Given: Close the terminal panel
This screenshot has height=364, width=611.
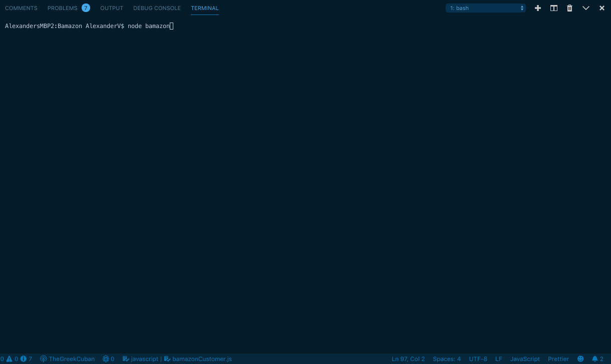Looking at the screenshot, I should click(602, 8).
